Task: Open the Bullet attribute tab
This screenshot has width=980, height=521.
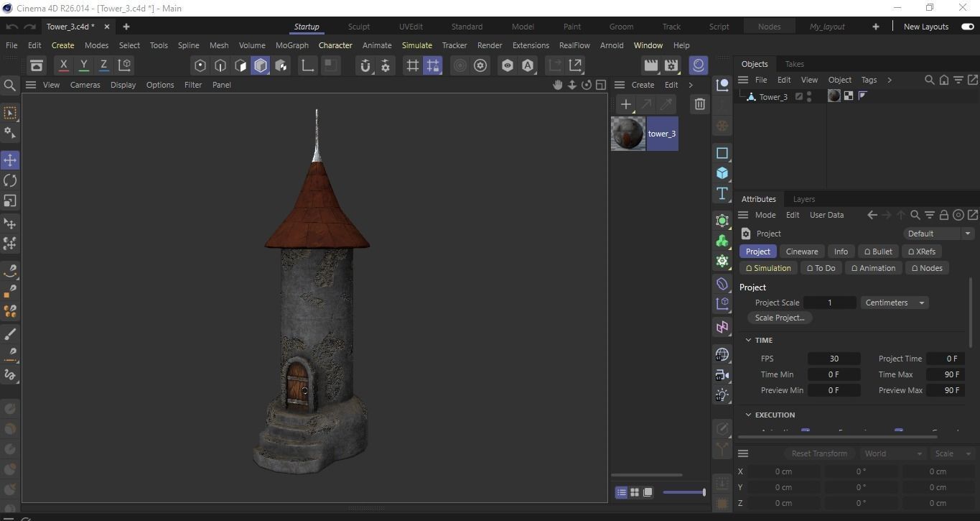Action: [878, 252]
